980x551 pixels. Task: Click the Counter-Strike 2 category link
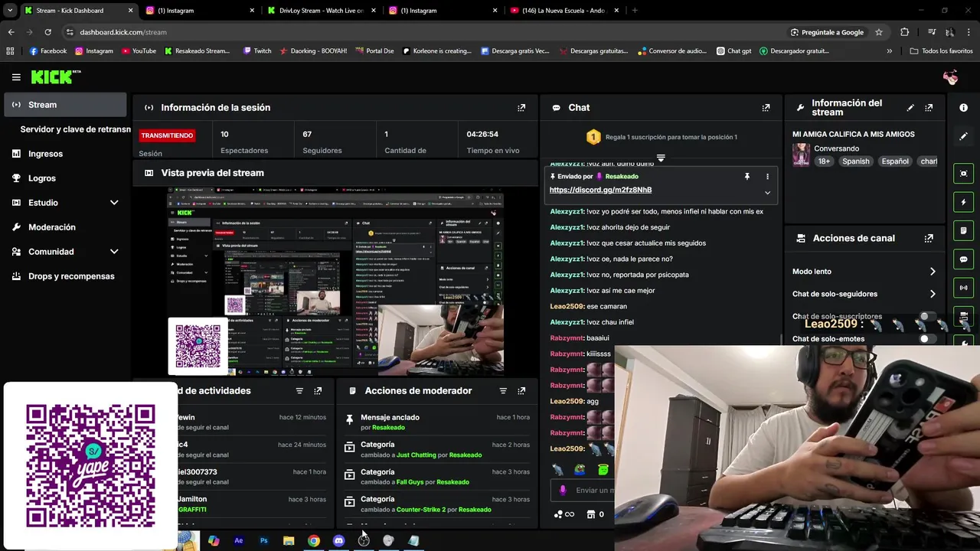click(x=421, y=510)
